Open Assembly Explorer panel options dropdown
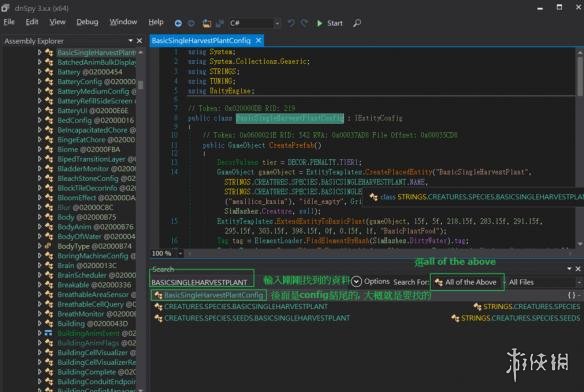Image resolution: width=584 pixels, height=392 pixels. click(130, 41)
